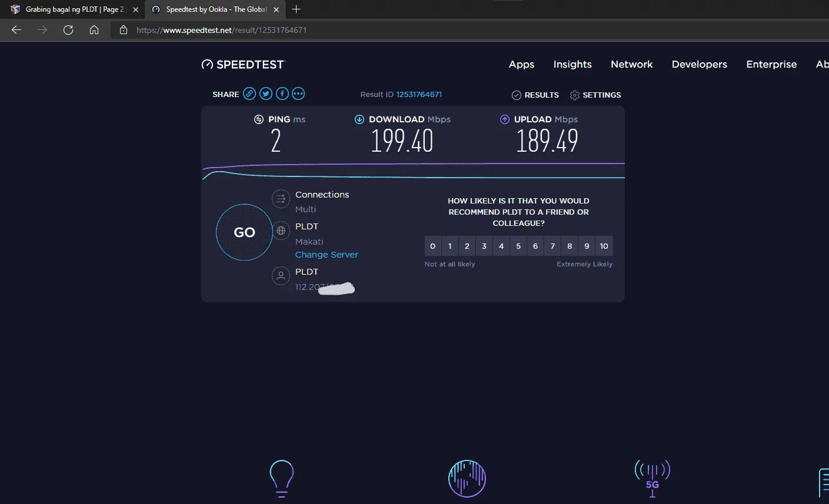Click the Ping icon
This screenshot has height=504, width=829.
258,119
